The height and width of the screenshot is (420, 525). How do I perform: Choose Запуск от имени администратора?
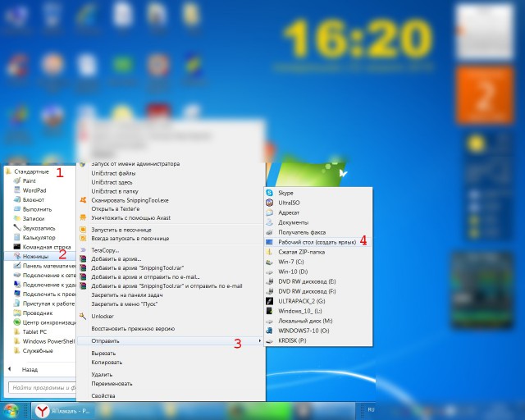click(x=135, y=164)
